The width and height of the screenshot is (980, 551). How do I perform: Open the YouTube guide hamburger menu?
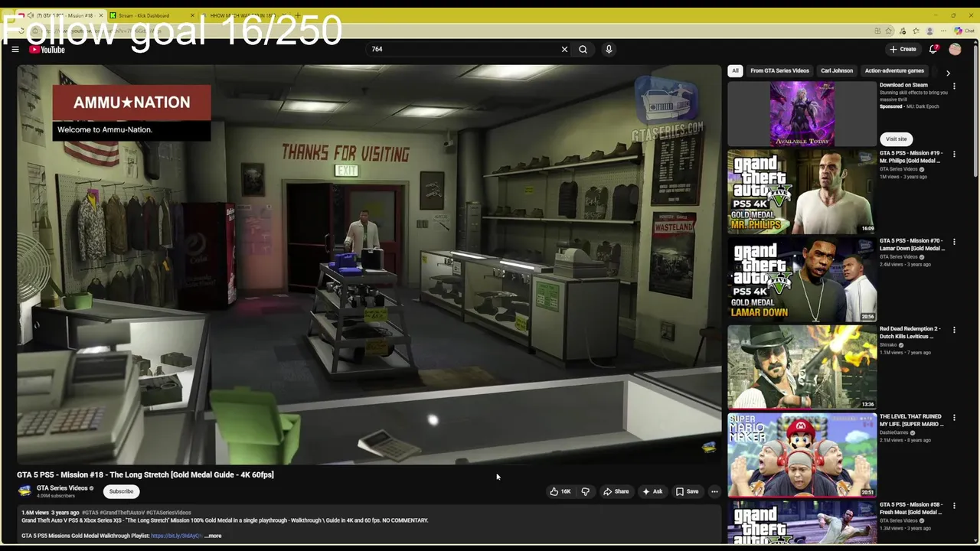tap(15, 49)
